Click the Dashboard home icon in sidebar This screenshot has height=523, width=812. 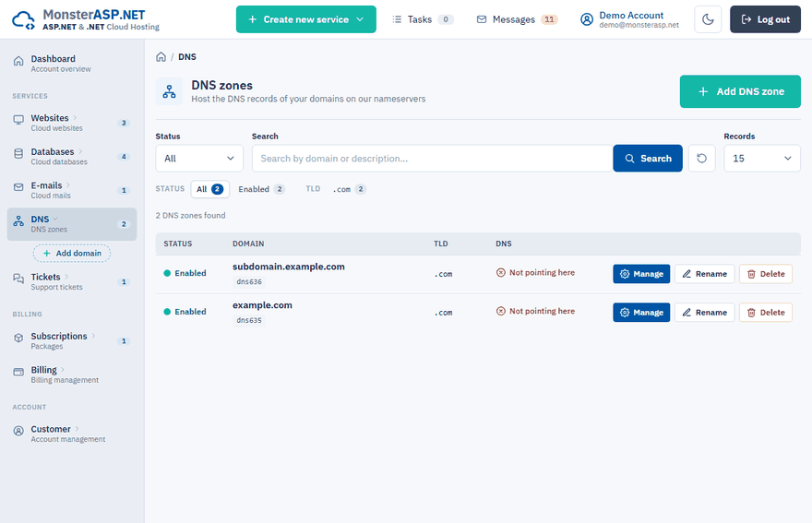click(18, 61)
